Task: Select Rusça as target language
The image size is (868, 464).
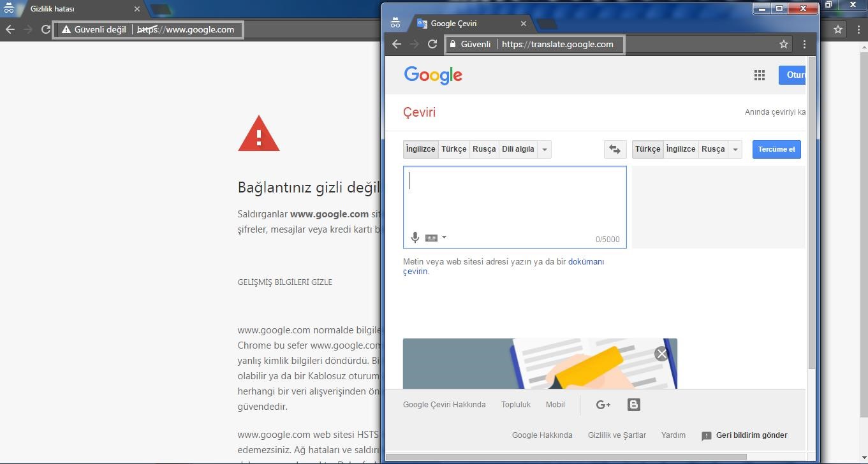Action: coord(713,149)
